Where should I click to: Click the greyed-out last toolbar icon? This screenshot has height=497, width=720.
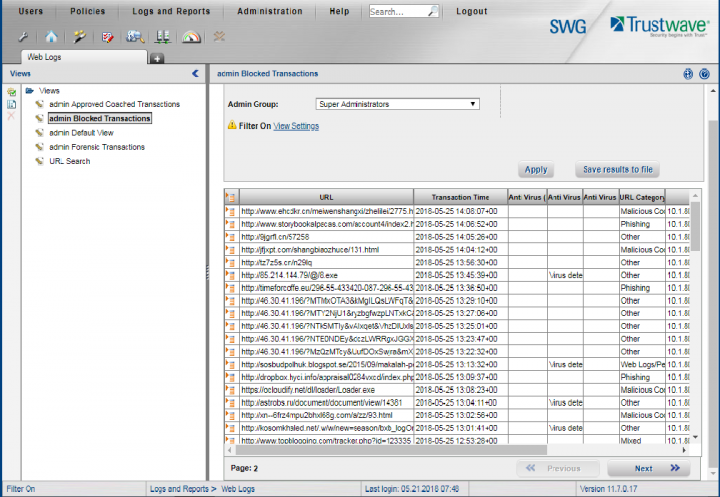click(219, 36)
